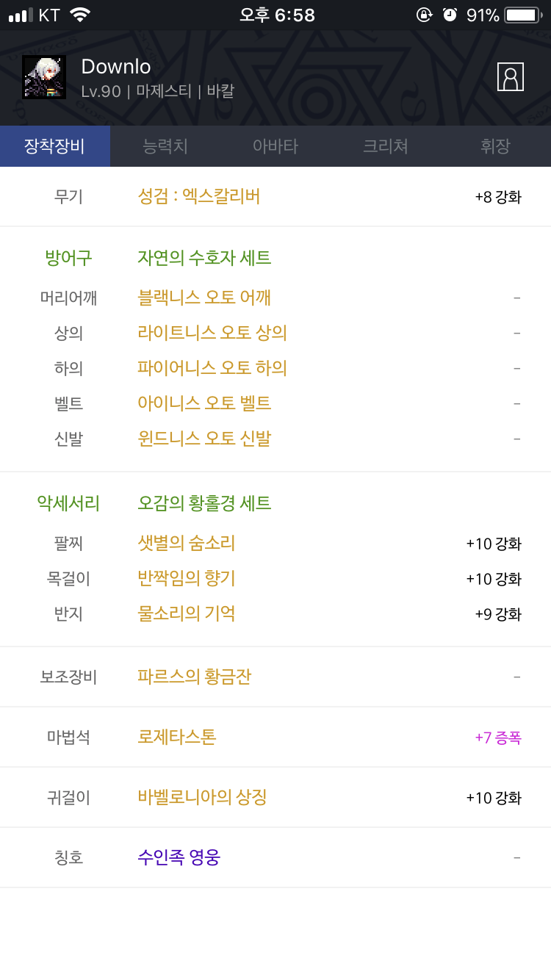Image resolution: width=551 pixels, height=980 pixels.
Task: Select the 장착장비 tab
Action: point(55,146)
